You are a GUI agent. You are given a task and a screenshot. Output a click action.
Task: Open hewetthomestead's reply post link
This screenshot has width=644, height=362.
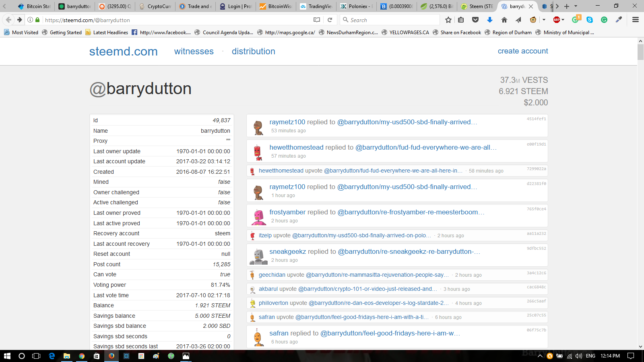(x=426, y=148)
